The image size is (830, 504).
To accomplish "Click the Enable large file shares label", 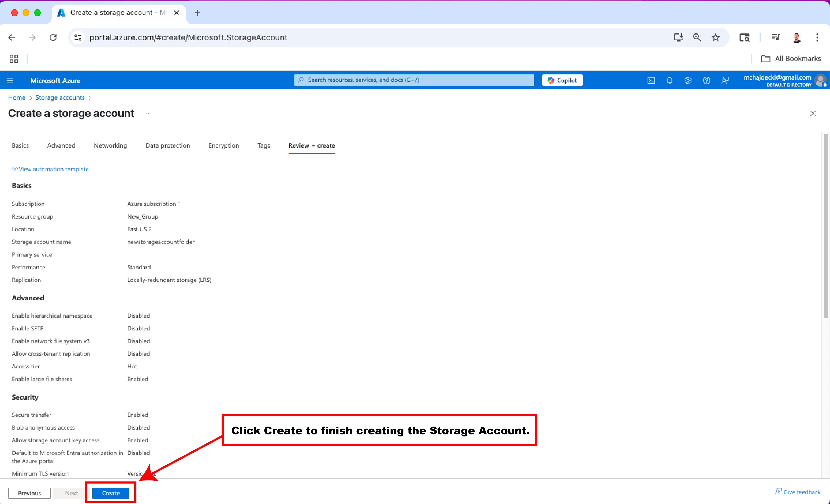I will [x=42, y=379].
